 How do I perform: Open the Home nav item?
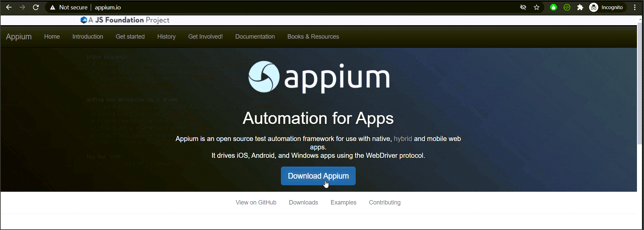click(52, 37)
